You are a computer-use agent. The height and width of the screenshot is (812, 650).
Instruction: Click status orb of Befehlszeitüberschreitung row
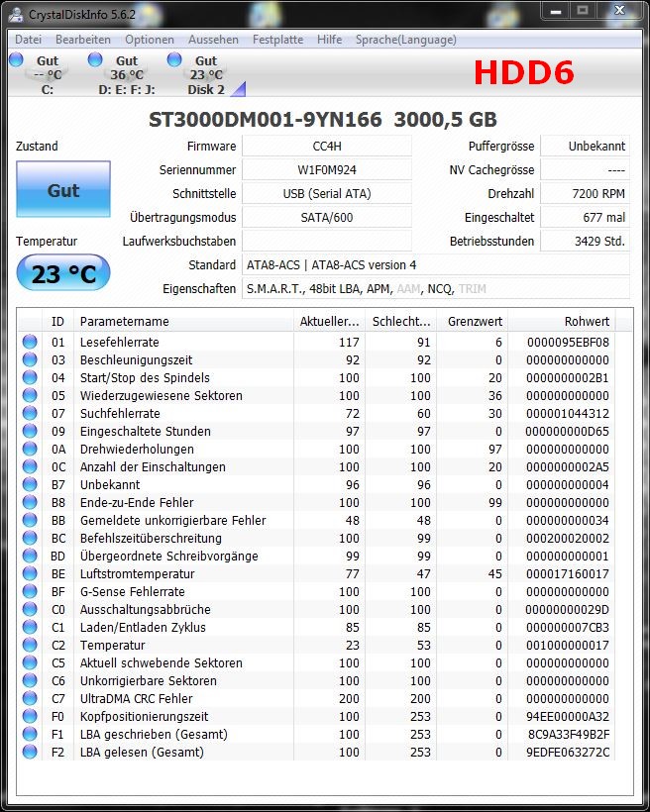tap(30, 538)
